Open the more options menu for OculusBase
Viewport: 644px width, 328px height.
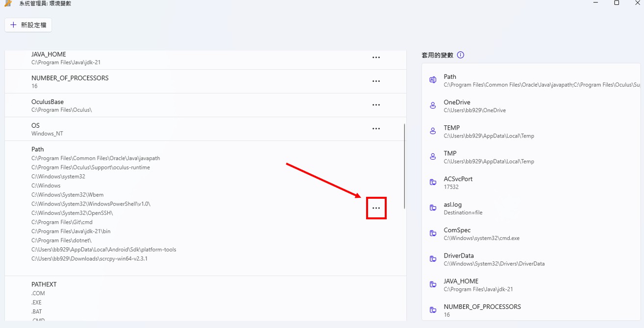376,105
